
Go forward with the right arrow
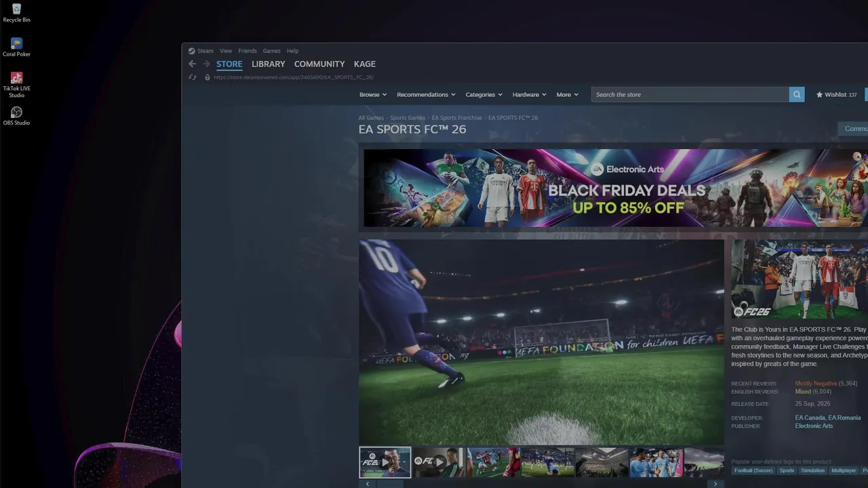point(206,64)
